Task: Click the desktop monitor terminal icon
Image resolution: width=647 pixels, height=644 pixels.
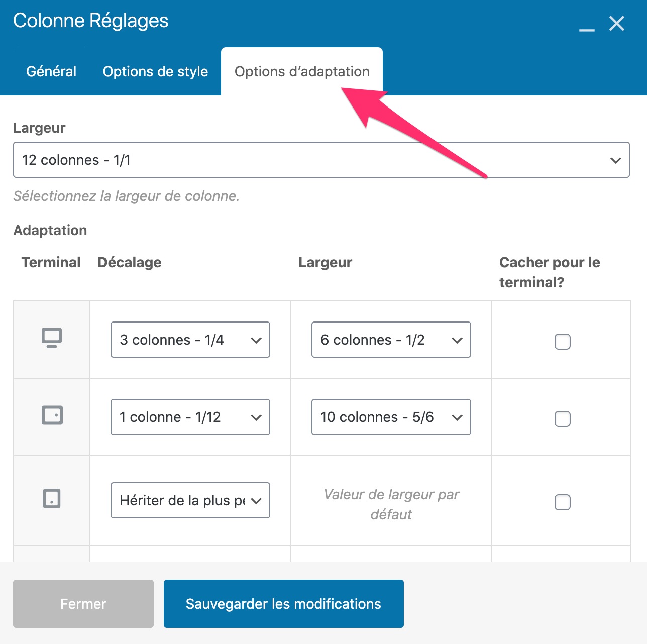Action: tap(52, 338)
